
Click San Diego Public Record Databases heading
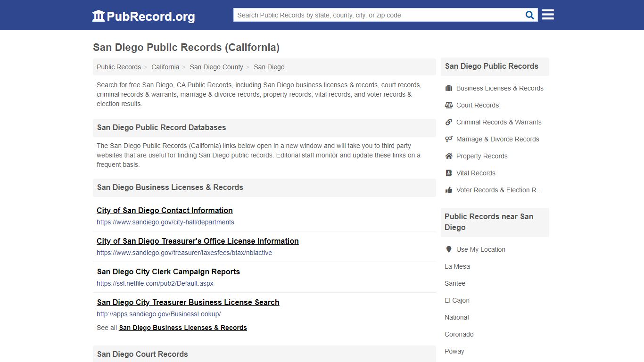click(161, 128)
